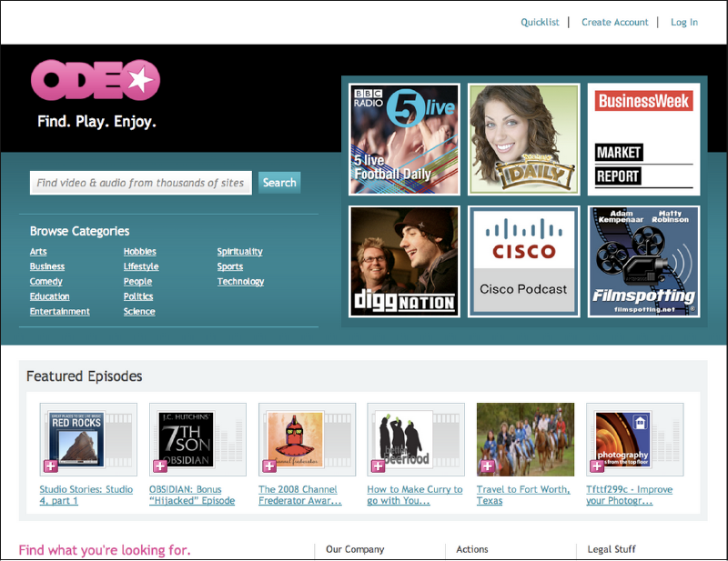The image size is (728, 561).
Task: Open Tfttf299c - Improve your Photogr... link
Action: [629, 496]
